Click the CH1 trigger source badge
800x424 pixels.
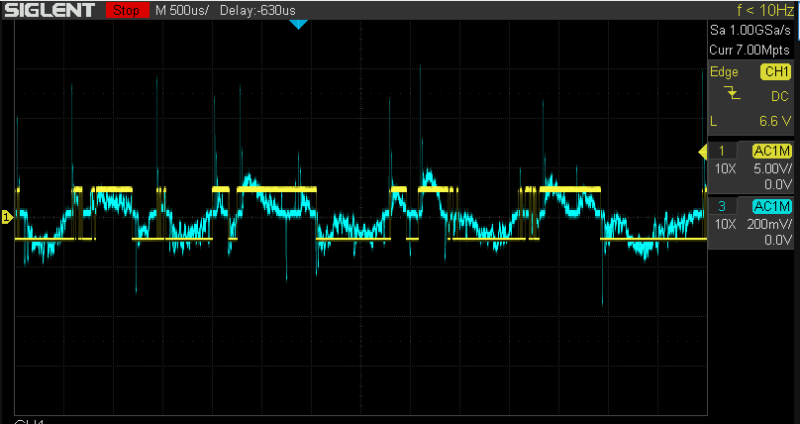pos(775,72)
